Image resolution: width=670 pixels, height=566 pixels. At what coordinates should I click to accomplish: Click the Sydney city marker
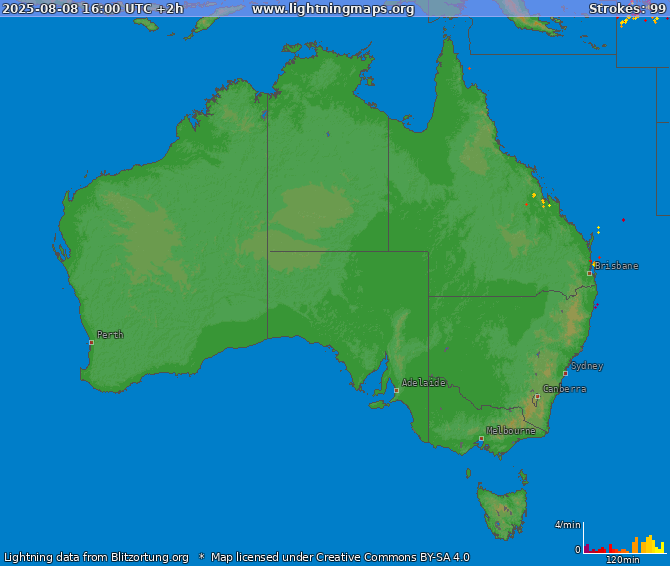pyautogui.click(x=565, y=373)
